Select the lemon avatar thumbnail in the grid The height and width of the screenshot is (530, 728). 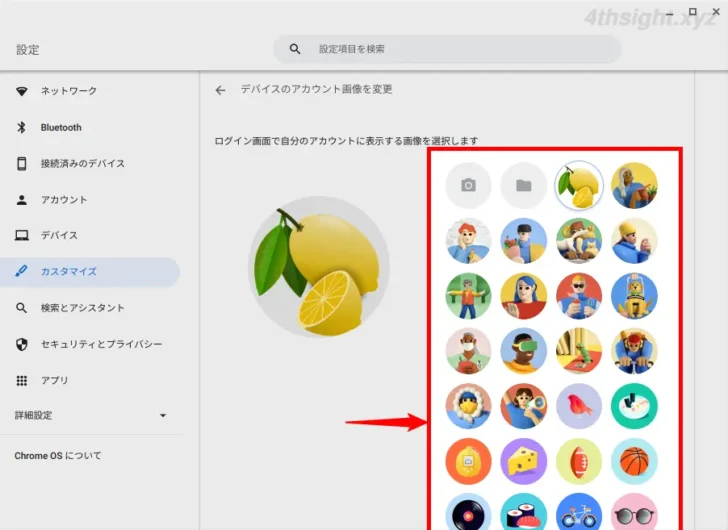[578, 186]
